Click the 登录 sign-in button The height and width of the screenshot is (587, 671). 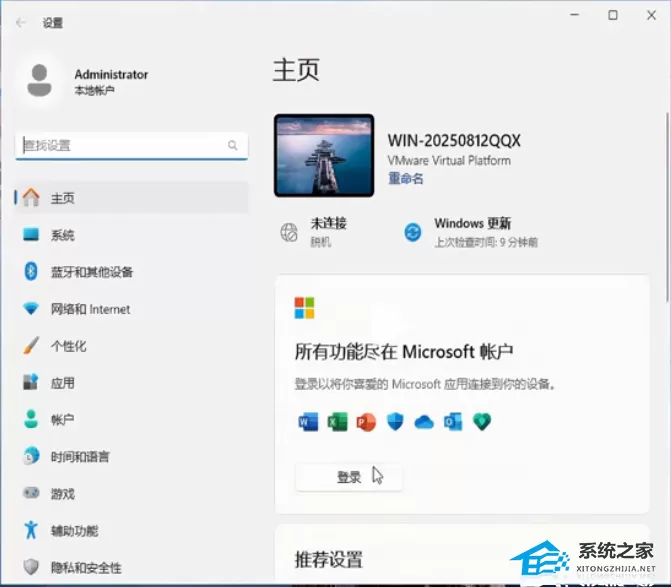click(x=349, y=477)
